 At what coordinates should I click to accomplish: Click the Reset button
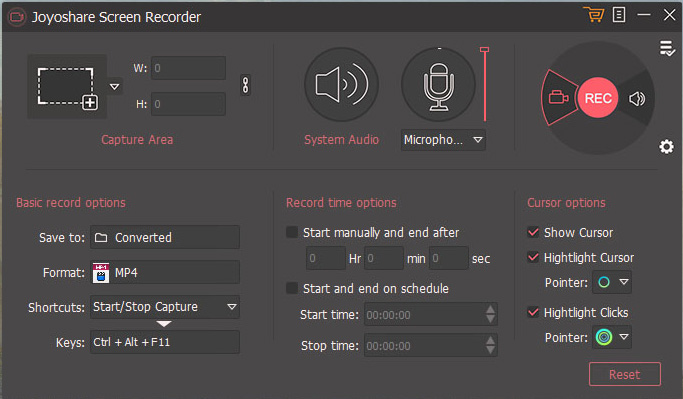click(625, 374)
